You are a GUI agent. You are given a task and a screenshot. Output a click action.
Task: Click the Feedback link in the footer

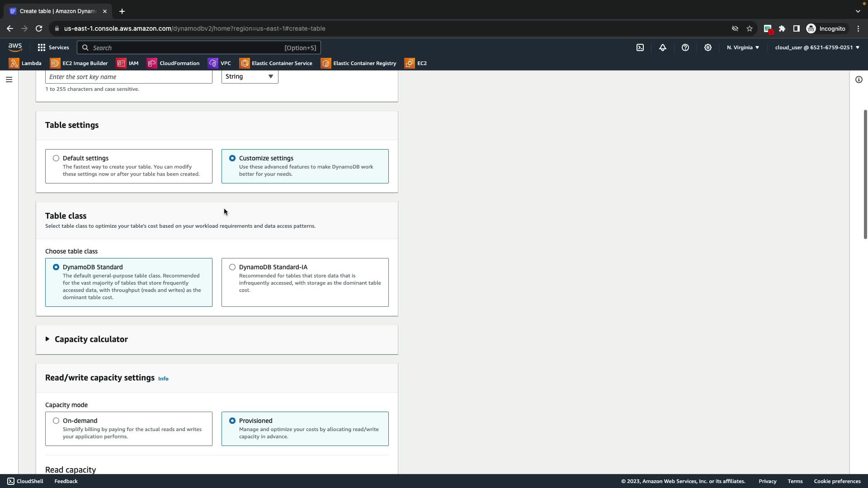pyautogui.click(x=66, y=481)
